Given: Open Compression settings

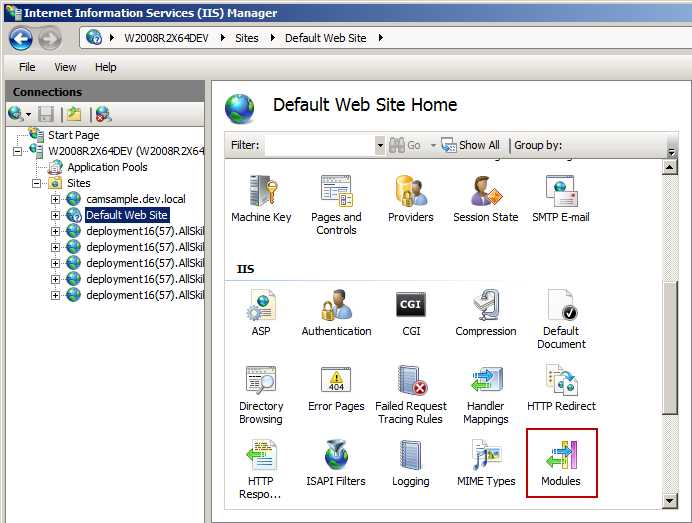Looking at the screenshot, I should pos(485,313).
